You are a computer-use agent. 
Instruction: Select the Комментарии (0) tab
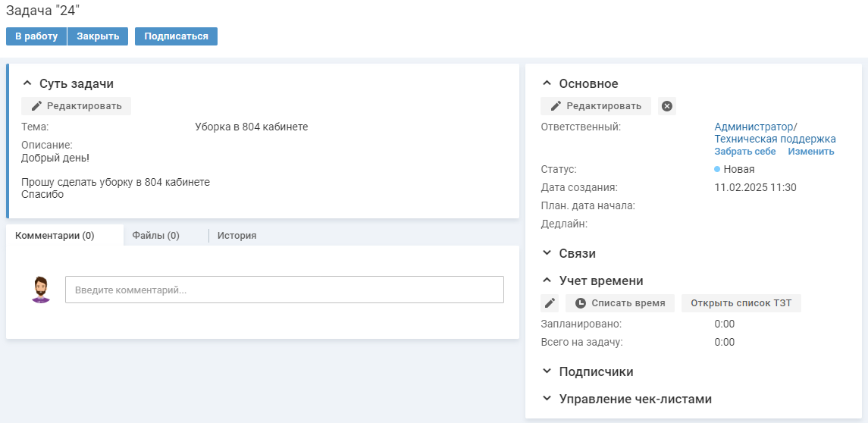click(x=55, y=235)
